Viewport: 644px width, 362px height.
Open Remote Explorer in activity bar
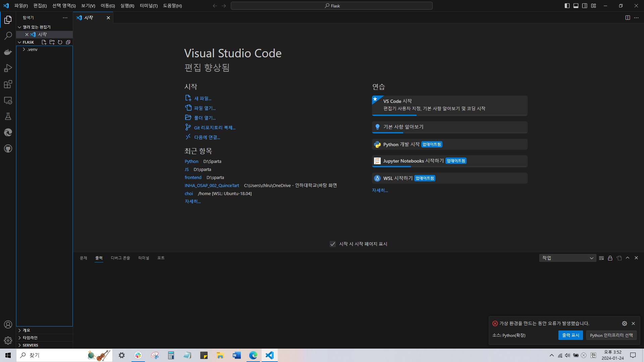8,100
